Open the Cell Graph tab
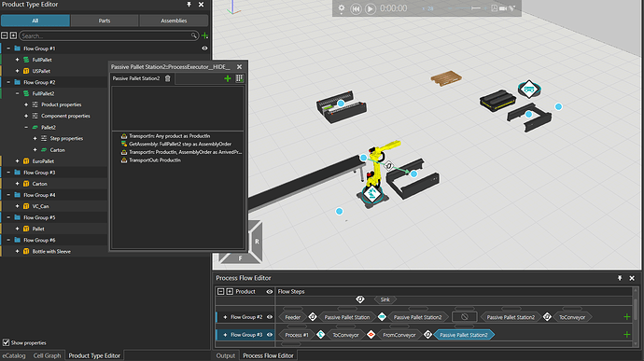Image resolution: width=644 pixels, height=361 pixels. [47, 355]
